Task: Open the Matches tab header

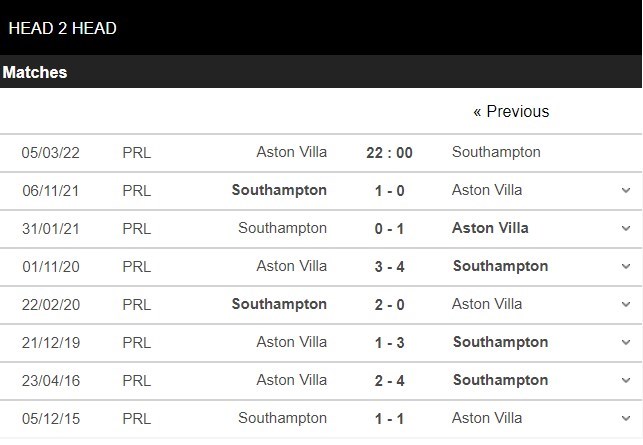Action: [x=35, y=72]
